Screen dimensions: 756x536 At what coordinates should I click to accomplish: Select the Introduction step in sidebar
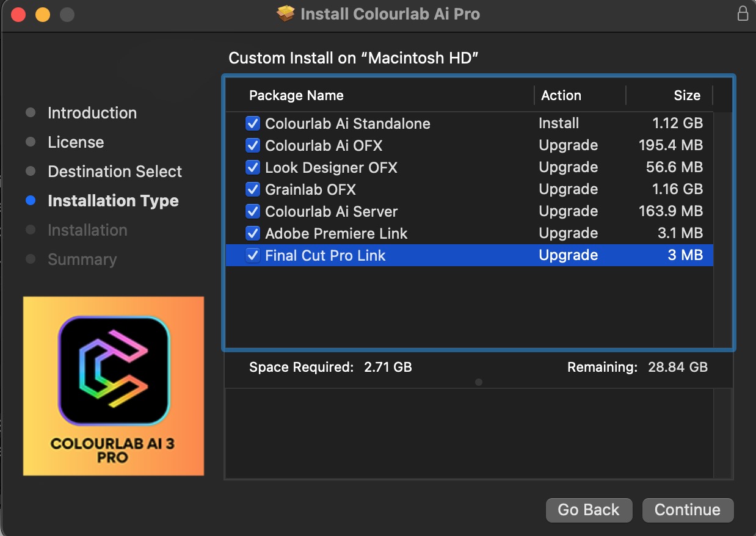(x=92, y=113)
